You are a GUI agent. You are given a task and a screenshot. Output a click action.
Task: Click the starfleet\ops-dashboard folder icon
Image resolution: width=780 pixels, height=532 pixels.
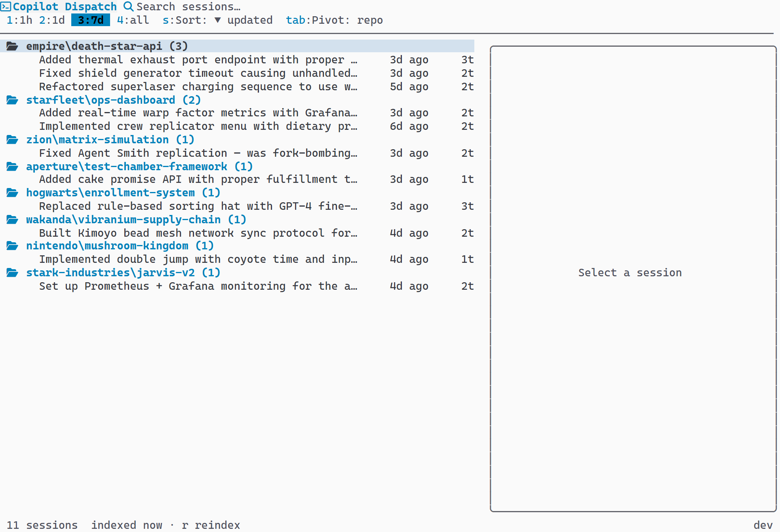(12, 100)
